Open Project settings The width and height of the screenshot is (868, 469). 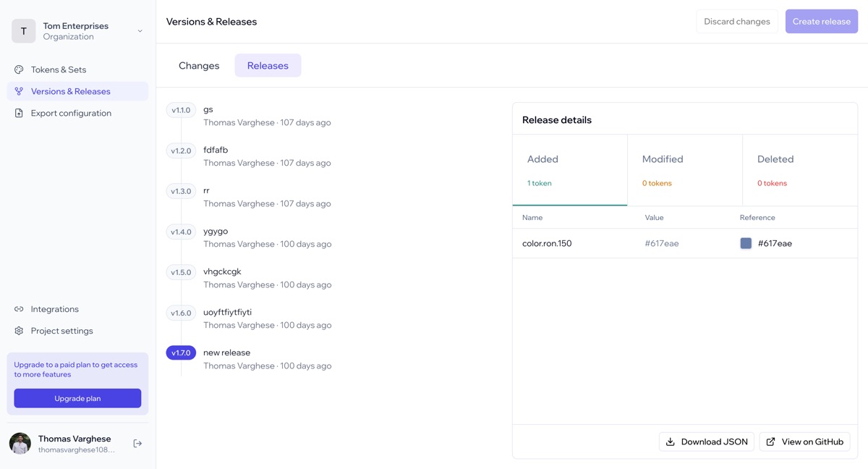coord(77,331)
